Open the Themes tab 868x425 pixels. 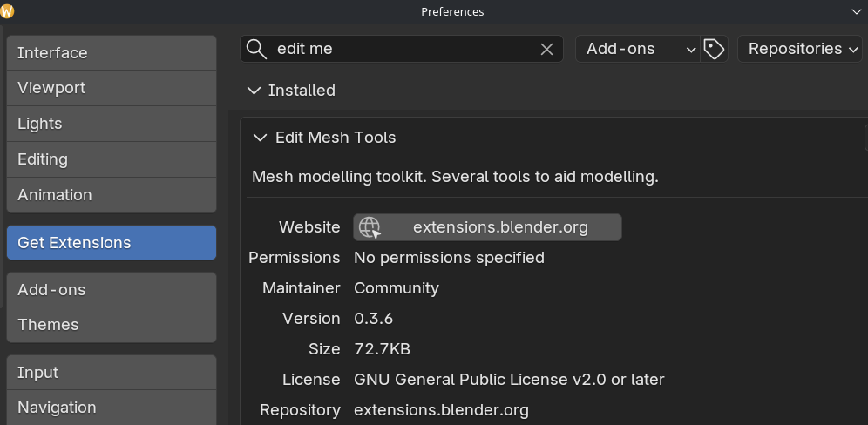112,325
